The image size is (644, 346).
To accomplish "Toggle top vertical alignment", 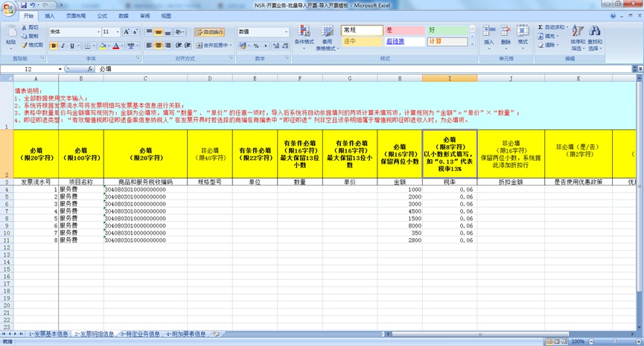I will (149, 31).
